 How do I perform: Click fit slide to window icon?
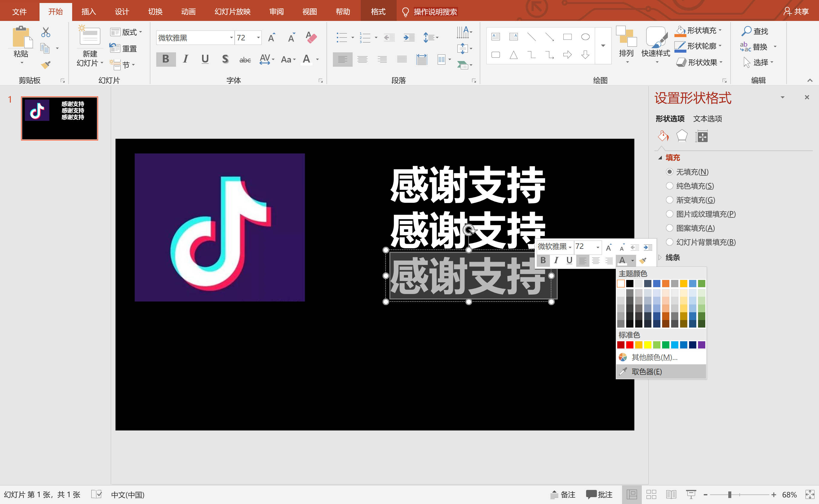pyautogui.click(x=810, y=494)
